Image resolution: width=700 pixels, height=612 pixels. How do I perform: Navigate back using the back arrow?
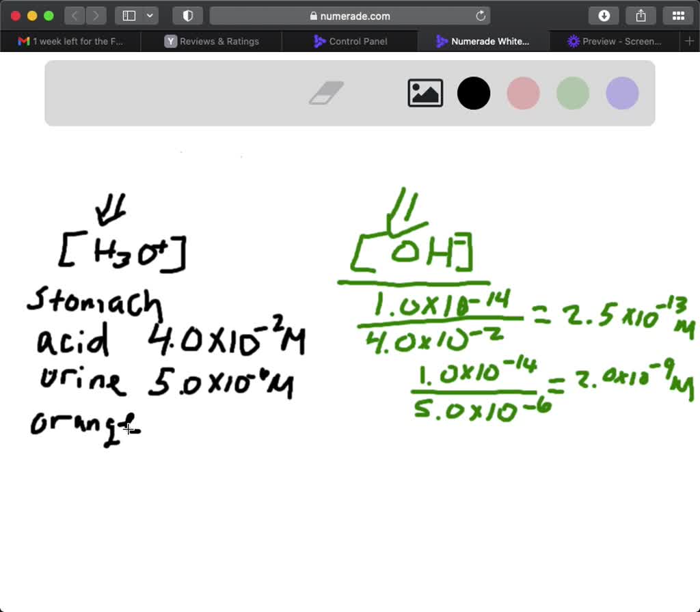pos(74,15)
